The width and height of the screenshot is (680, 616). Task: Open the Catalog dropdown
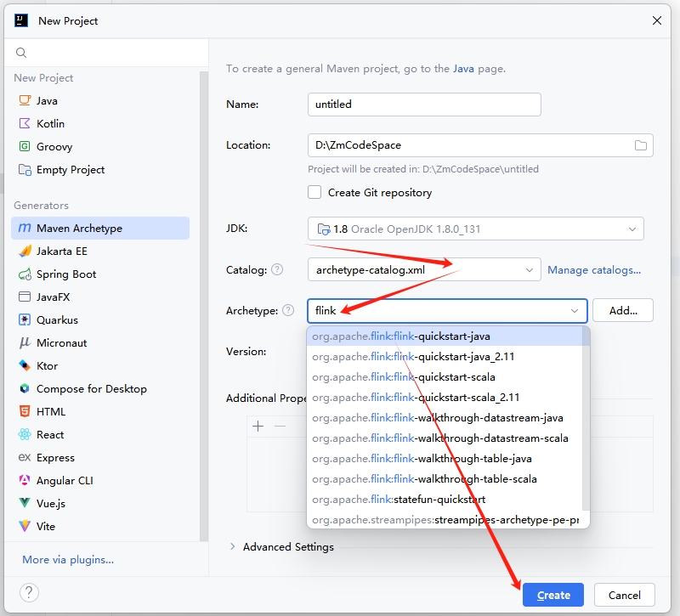(424, 269)
